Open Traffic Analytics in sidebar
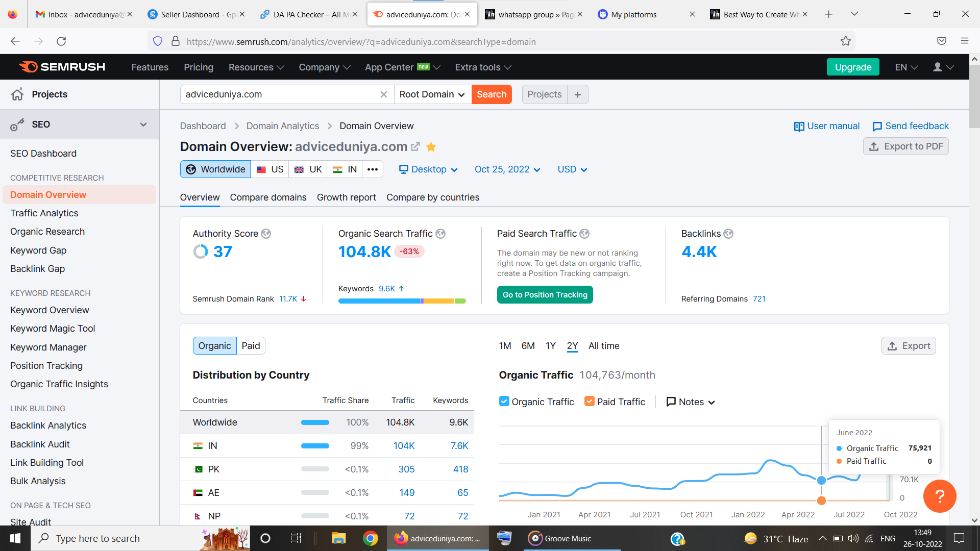The image size is (980, 551). [44, 213]
